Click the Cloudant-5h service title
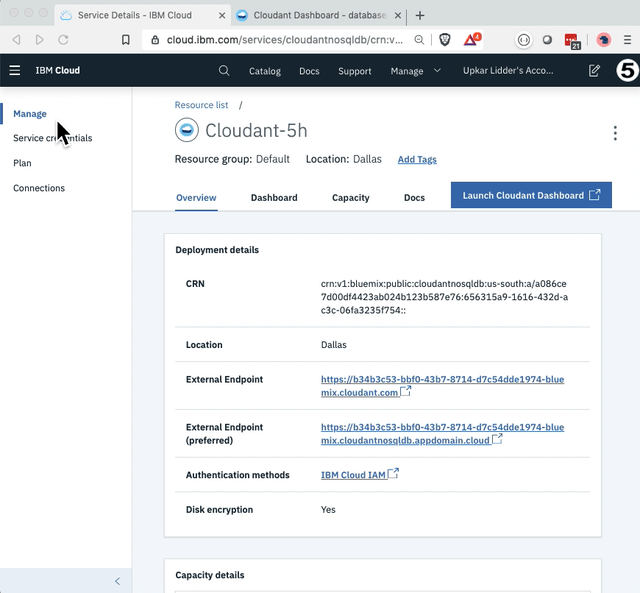 pos(256,131)
